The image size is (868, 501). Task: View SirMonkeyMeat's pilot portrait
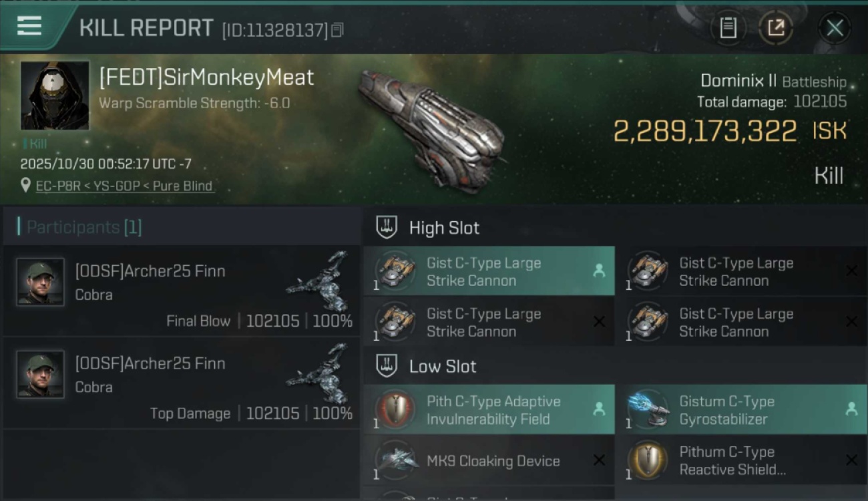click(55, 95)
